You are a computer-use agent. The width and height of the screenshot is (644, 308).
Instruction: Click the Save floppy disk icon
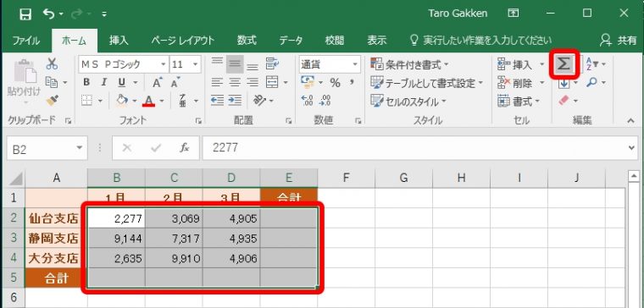click(x=25, y=14)
